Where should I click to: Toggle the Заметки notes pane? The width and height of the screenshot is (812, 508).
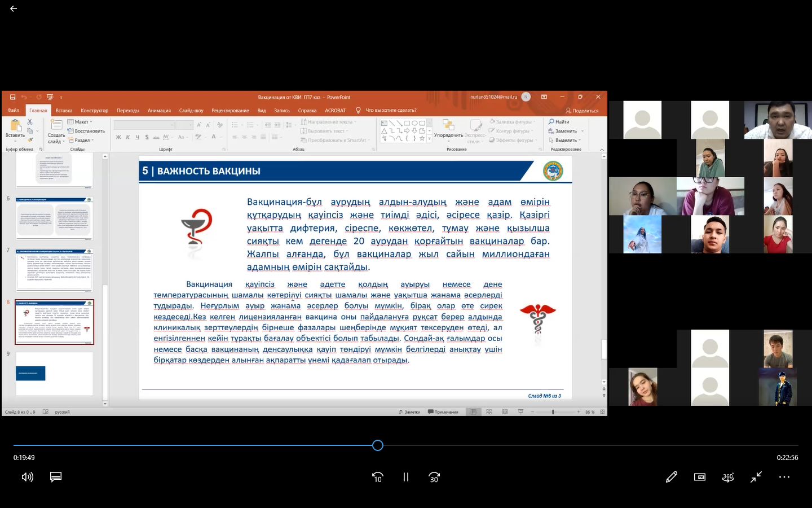click(x=409, y=412)
